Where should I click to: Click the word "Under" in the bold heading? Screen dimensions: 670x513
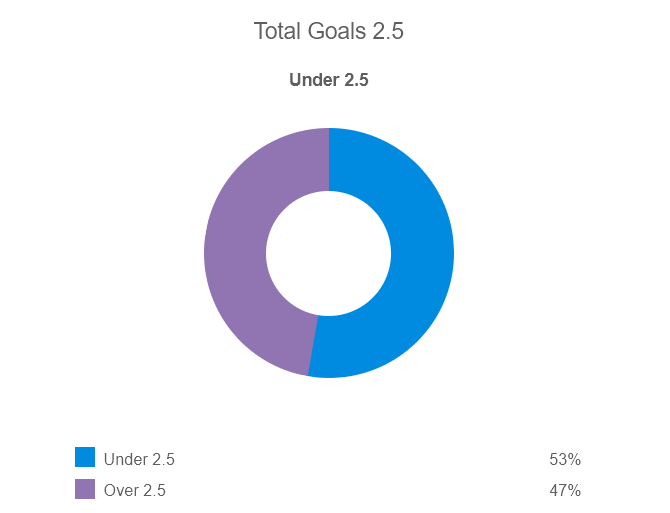pos(313,81)
